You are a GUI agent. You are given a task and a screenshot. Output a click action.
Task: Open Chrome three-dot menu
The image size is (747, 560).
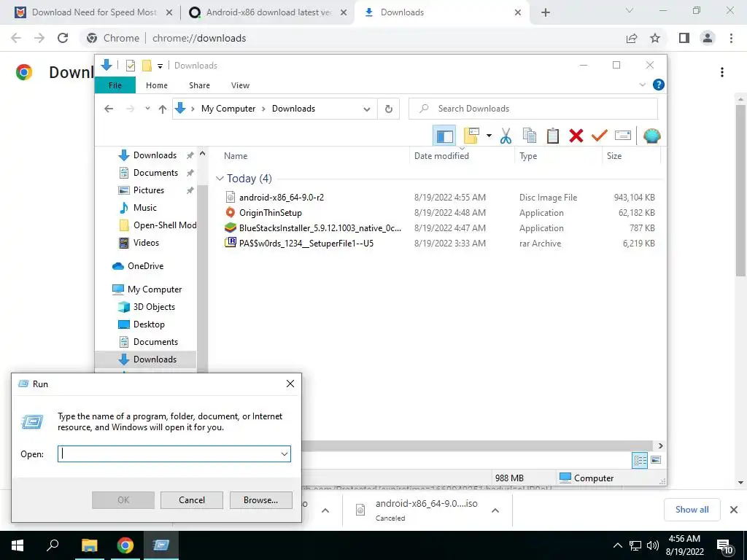731,38
